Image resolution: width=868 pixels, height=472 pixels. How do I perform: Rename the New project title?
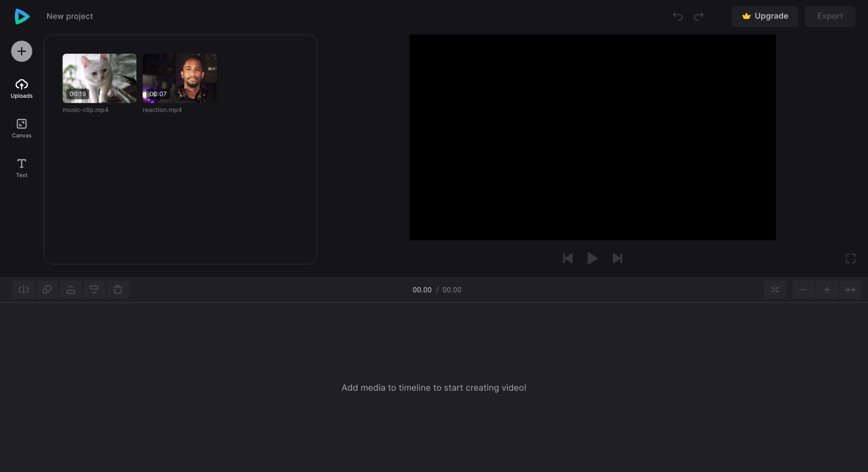pos(70,16)
